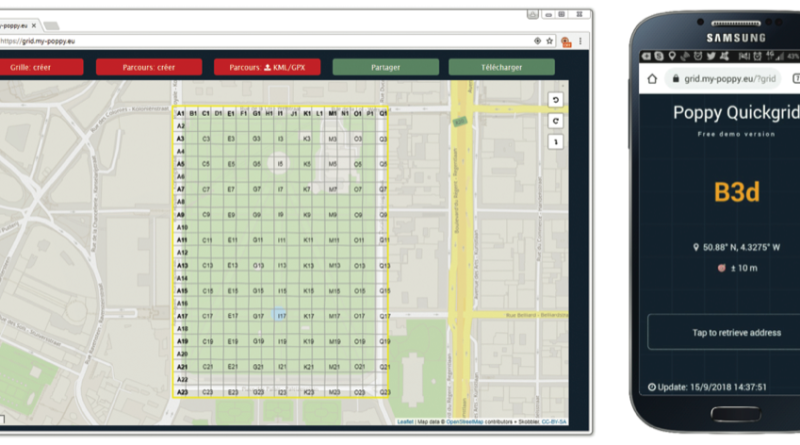Open the orange browser extension icon
This screenshot has height=445, width=800.
566,42
